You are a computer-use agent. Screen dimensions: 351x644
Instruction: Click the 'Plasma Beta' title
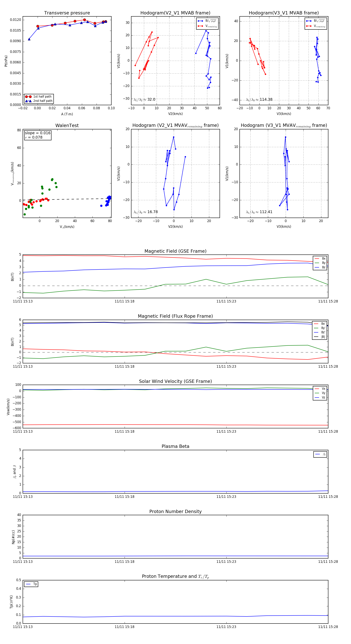coord(175,446)
